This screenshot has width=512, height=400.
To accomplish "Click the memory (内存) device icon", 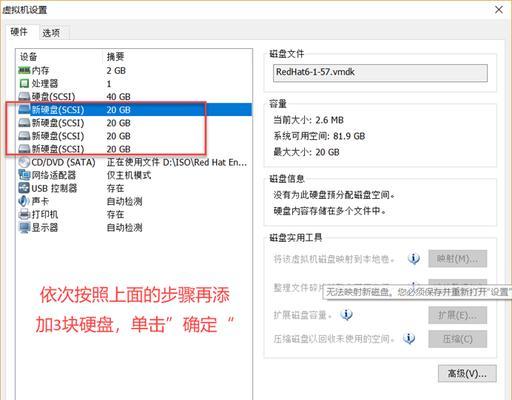I will point(24,70).
